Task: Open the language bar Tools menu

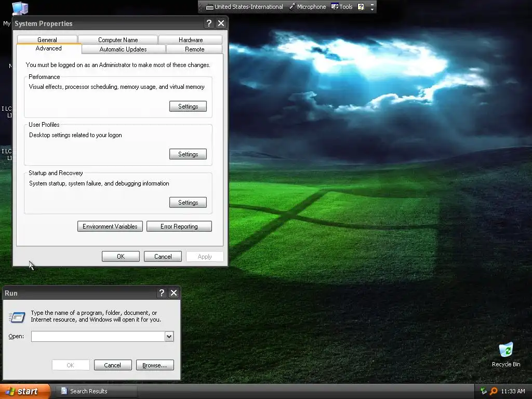Action: pos(342,7)
